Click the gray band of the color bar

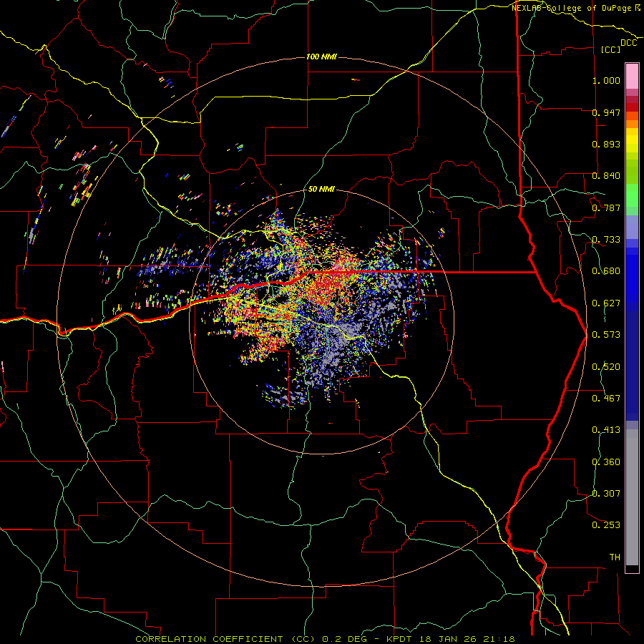tap(632, 497)
